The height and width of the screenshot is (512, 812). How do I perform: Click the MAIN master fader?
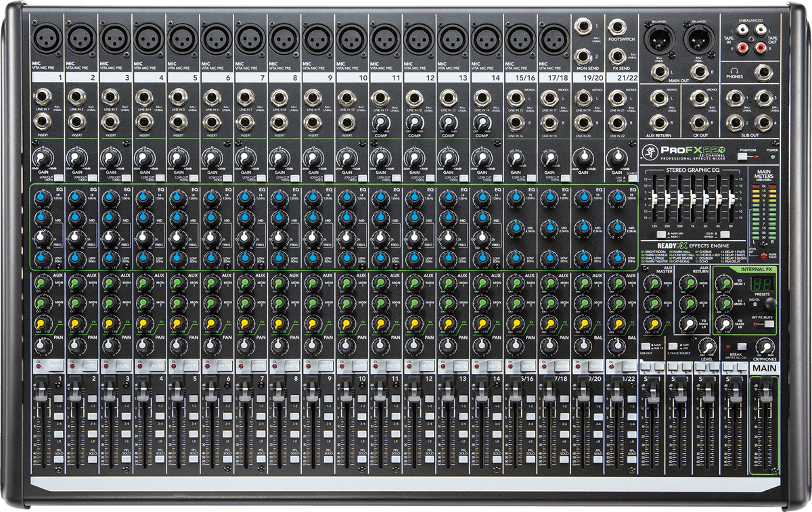[765, 391]
